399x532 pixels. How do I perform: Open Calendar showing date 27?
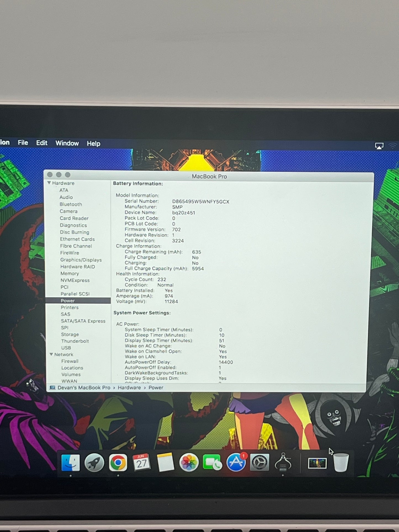142,462
